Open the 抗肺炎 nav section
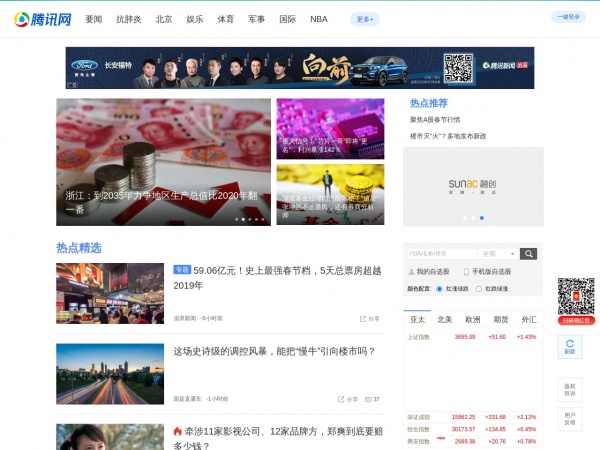The image size is (600, 450). coord(129,19)
